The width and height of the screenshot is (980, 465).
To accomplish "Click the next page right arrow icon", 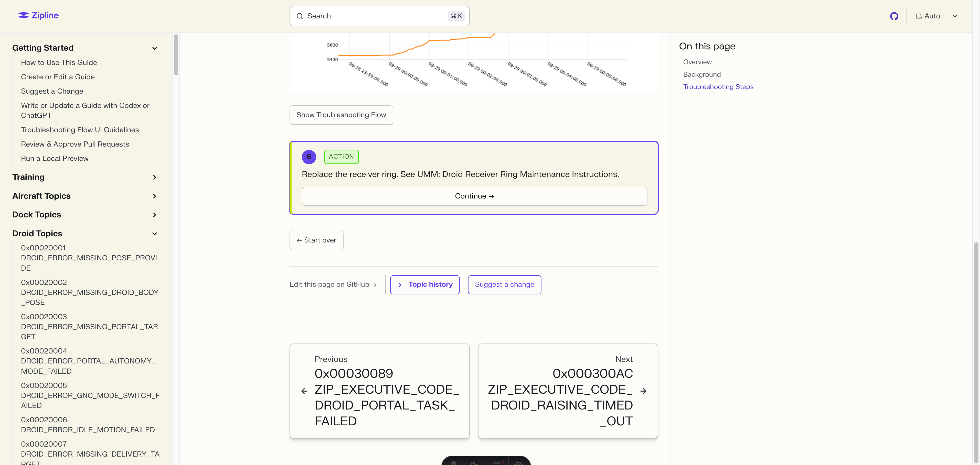I will coord(643,391).
